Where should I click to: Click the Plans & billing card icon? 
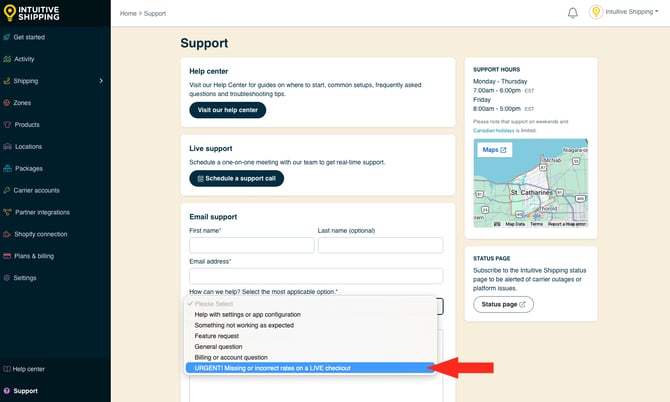(x=7, y=256)
